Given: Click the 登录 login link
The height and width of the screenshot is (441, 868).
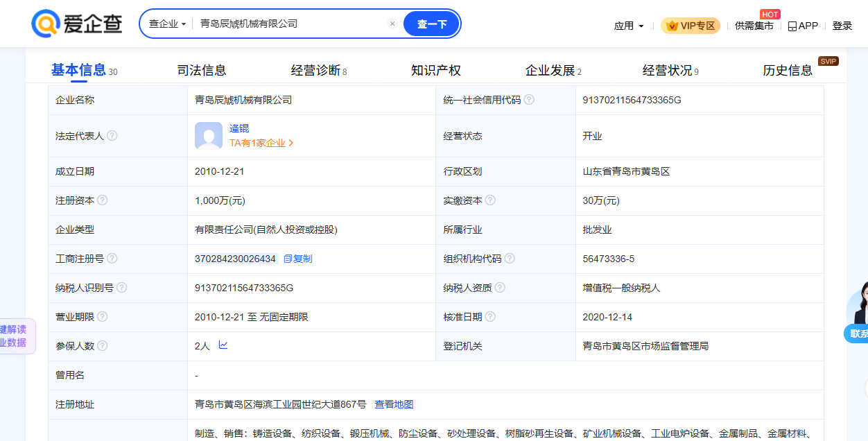Looking at the screenshot, I should (842, 26).
